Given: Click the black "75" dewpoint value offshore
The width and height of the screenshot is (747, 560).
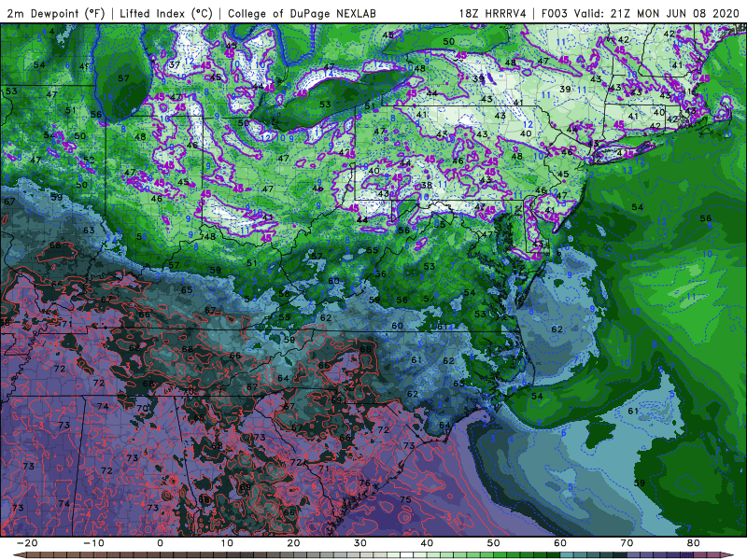Looking at the screenshot, I should (405, 499).
